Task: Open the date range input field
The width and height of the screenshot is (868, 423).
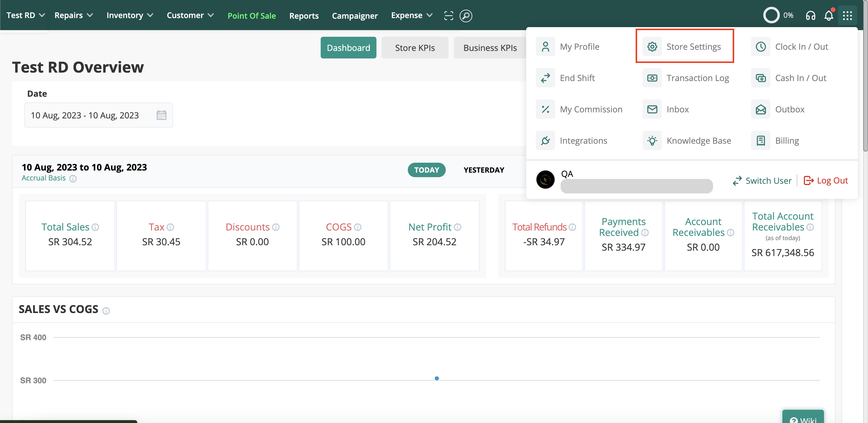Action: coord(98,115)
